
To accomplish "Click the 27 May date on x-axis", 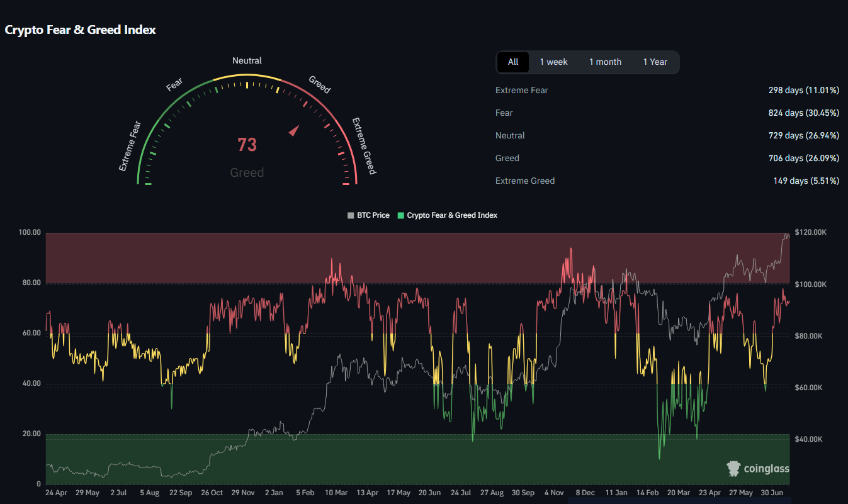I will pos(741,493).
